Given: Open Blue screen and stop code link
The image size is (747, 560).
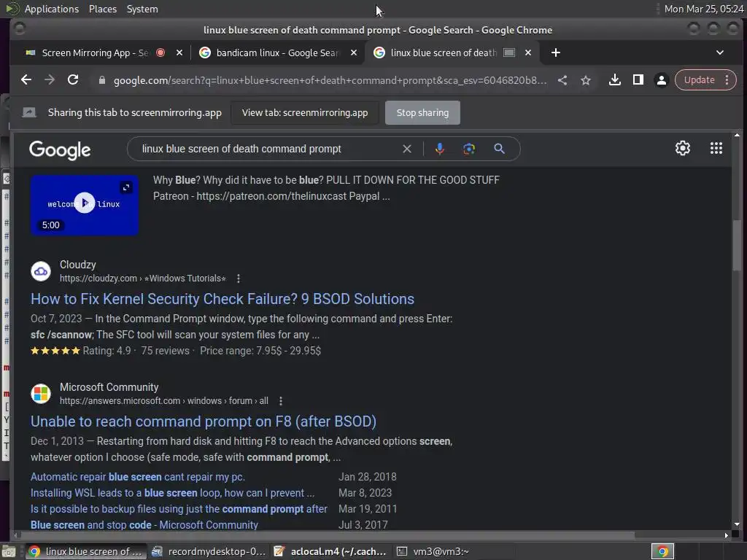Looking at the screenshot, I should (x=144, y=525).
